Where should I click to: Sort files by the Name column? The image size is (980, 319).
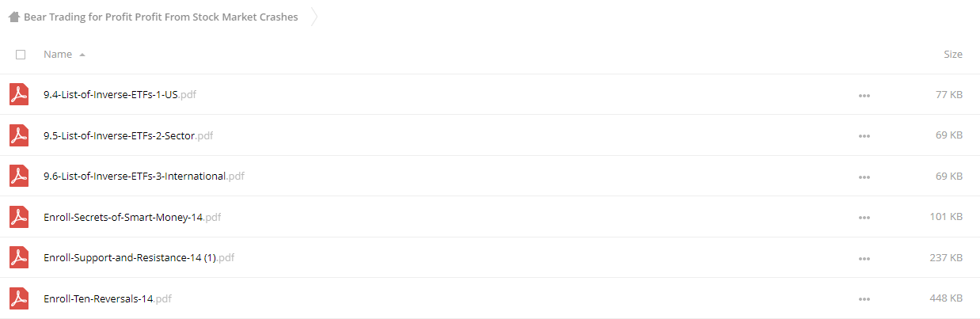click(58, 55)
